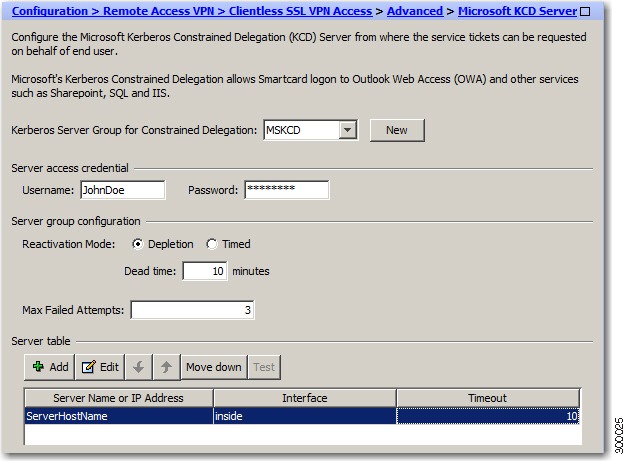Click the Edit server button
The image size is (625, 461).
tap(100, 367)
